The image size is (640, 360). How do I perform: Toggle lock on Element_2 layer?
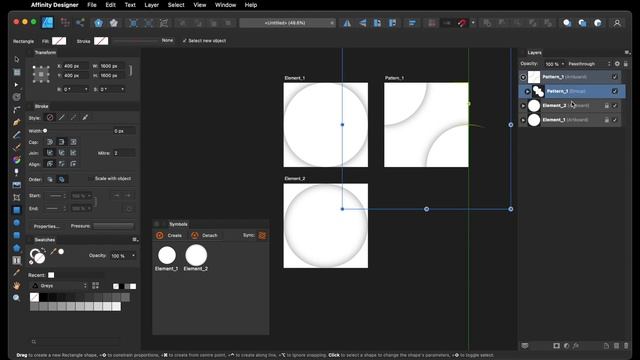click(x=607, y=106)
